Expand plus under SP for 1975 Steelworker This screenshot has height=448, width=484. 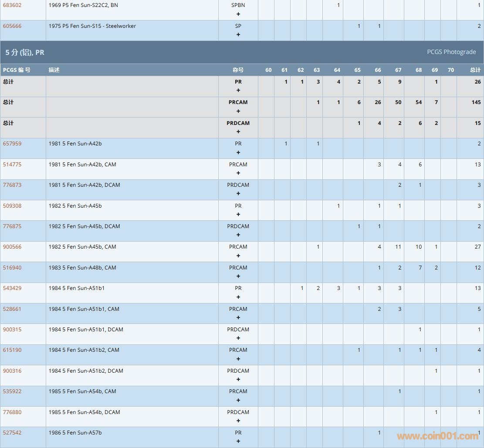pos(238,34)
